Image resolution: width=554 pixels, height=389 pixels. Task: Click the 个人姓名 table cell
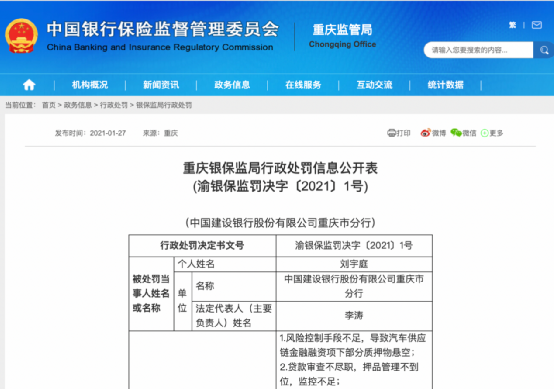pos(225,264)
